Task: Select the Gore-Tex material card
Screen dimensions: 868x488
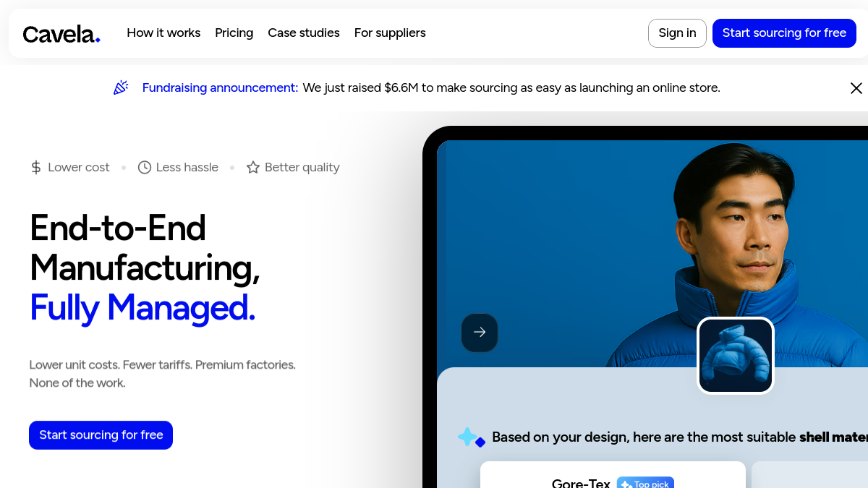Action: (613, 475)
